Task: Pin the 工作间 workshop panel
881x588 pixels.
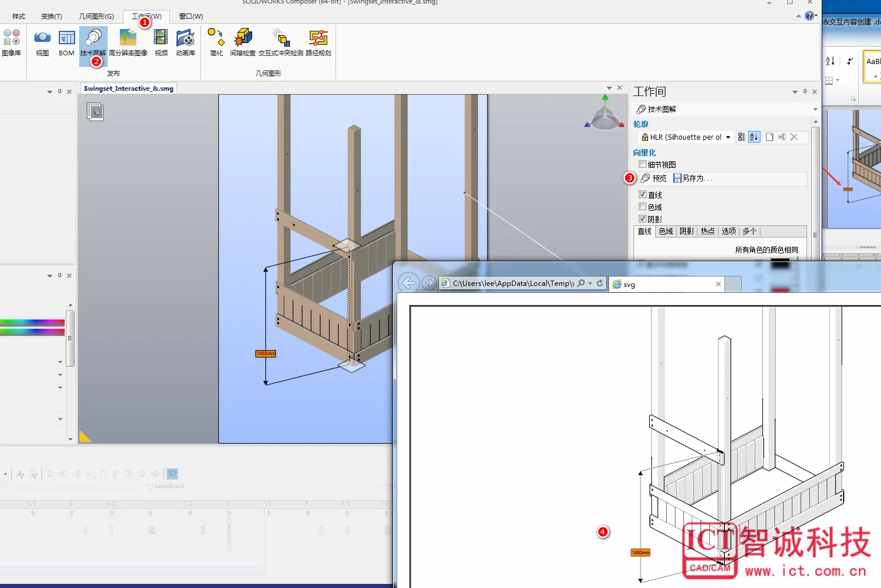Action: pos(805,91)
